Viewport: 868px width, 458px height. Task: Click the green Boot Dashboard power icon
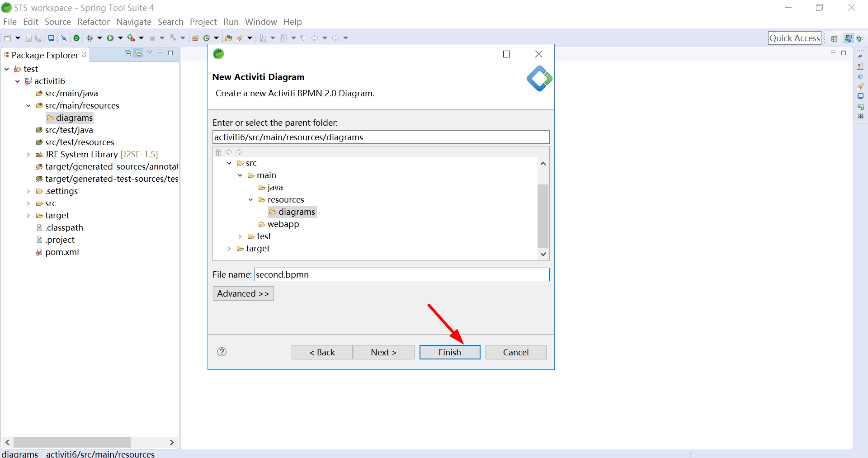[76, 38]
